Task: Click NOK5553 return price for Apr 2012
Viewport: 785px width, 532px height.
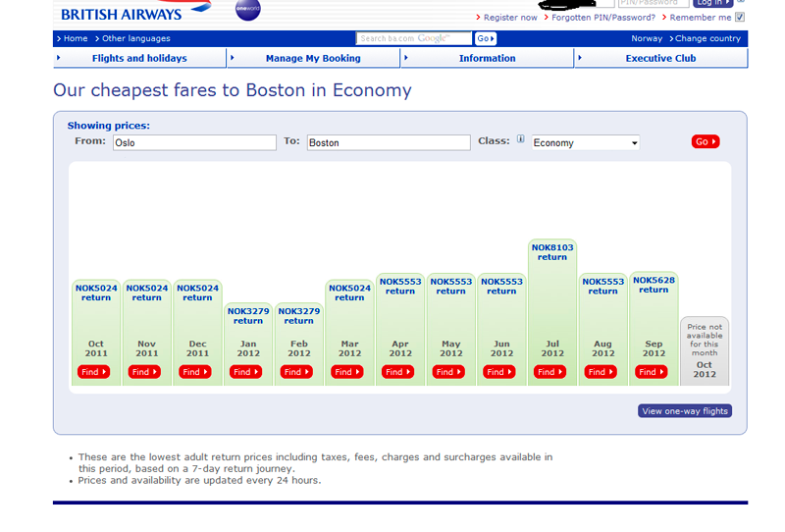Action: point(400,286)
